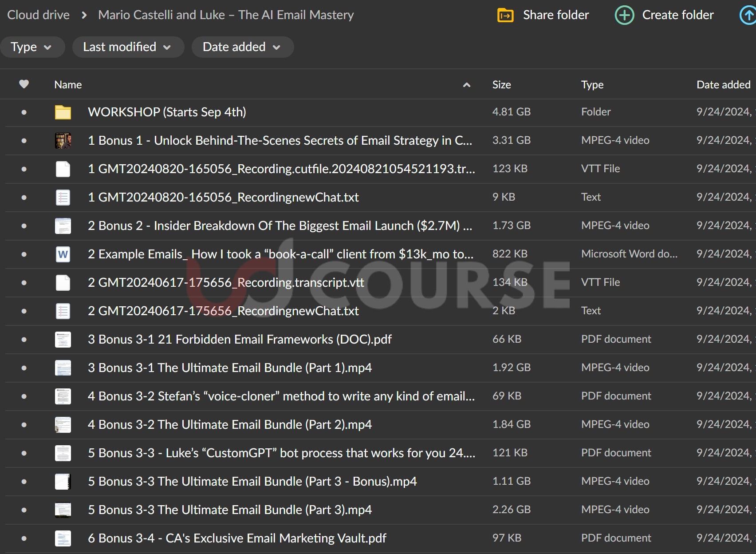
Task: Toggle favorite dot for WORKSHOP folder row
Action: 24,112
